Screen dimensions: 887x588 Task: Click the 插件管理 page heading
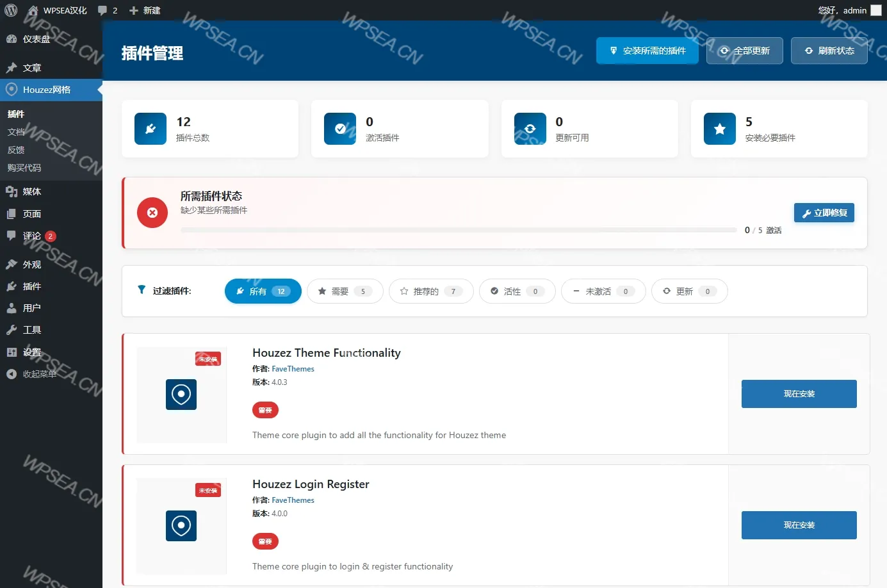(152, 53)
